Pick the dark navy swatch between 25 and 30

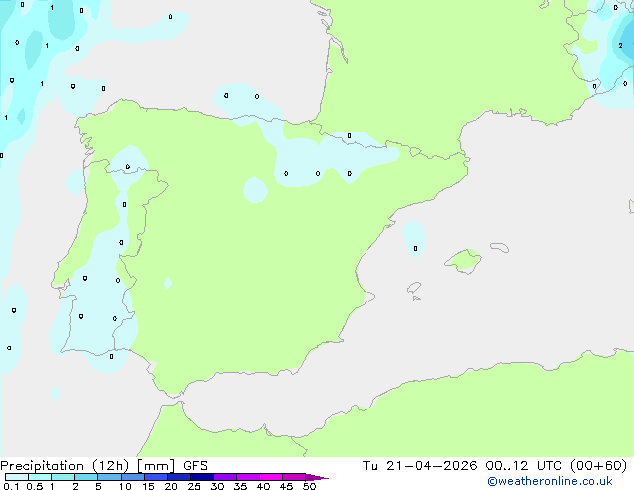[202, 477]
